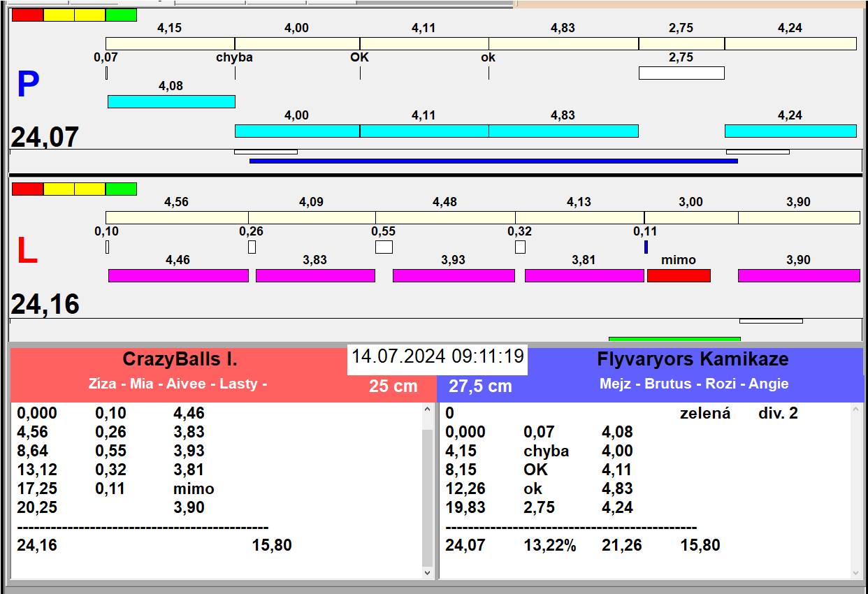Screen dimensions: 868x594
Task: Click the CrazyBalls I. team header
Action: pos(180,359)
